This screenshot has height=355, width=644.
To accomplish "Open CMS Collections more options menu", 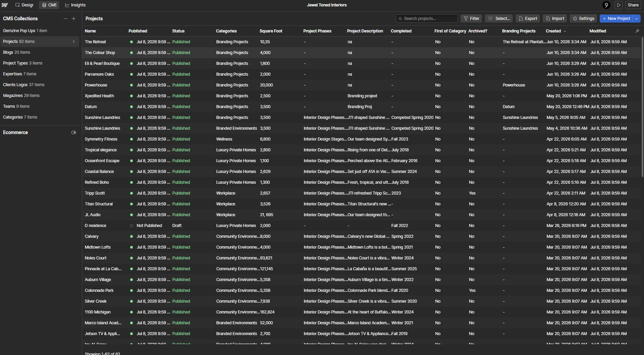I will (x=66, y=19).
